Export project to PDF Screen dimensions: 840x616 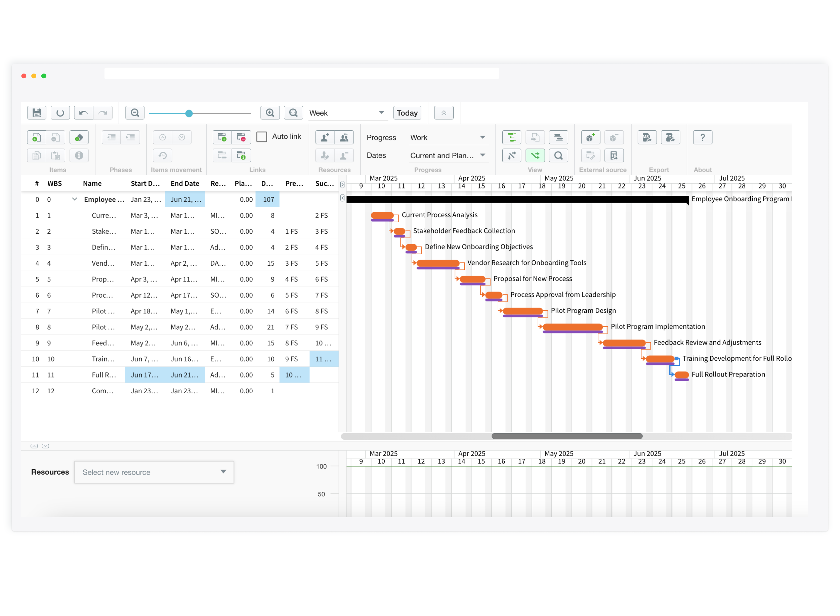tap(670, 137)
